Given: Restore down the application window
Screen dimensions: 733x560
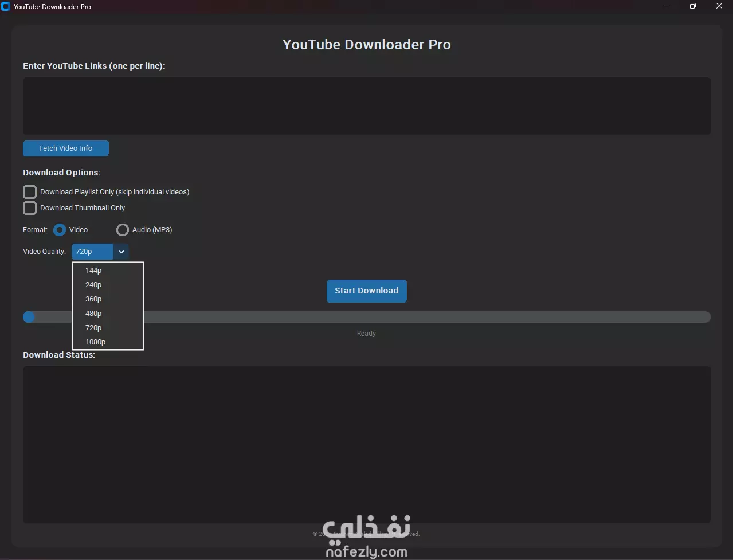Looking at the screenshot, I should point(693,6).
